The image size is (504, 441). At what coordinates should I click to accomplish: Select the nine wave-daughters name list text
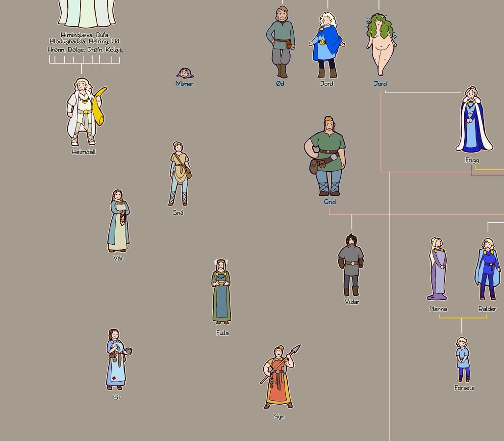click(85, 42)
